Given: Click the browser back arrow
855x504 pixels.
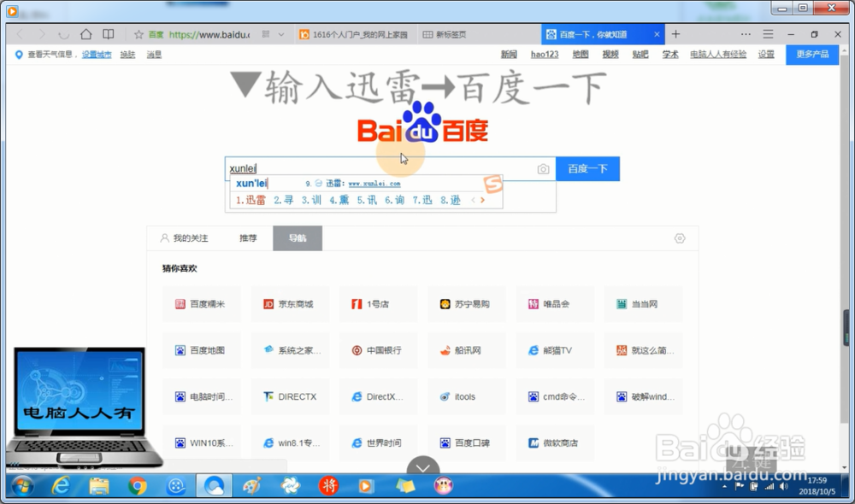Looking at the screenshot, I should click(21, 34).
